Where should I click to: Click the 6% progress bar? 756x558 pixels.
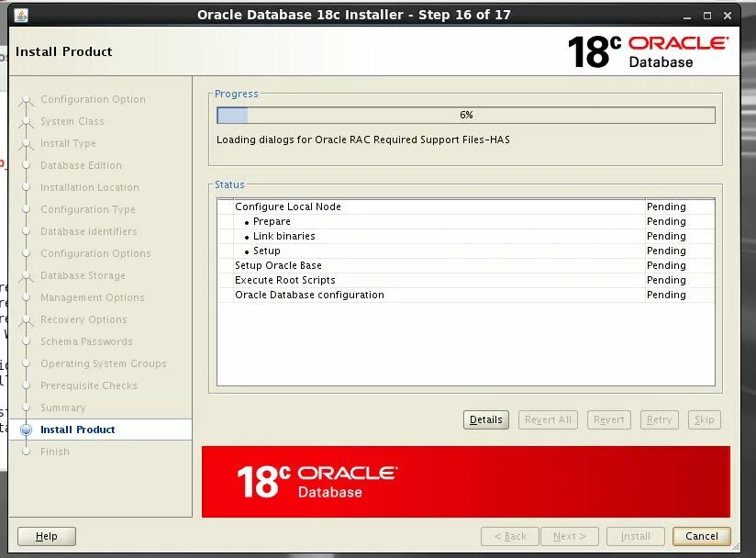pyautogui.click(x=466, y=116)
